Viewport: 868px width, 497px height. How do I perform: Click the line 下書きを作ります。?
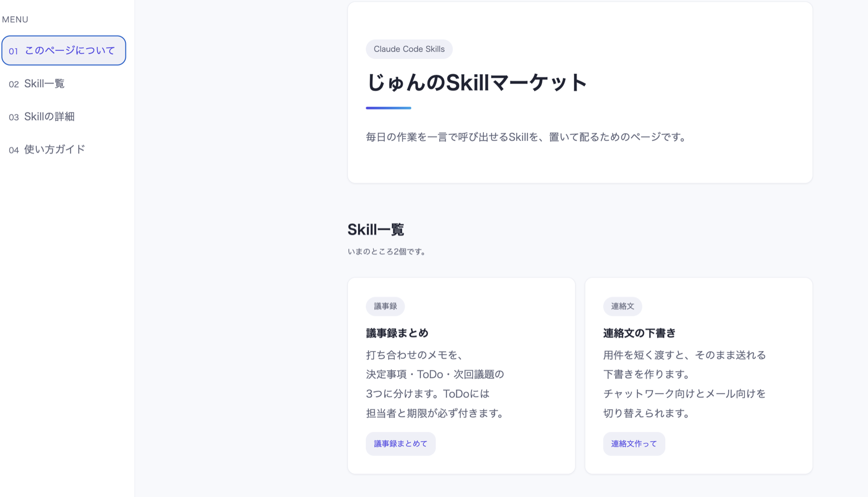click(648, 374)
